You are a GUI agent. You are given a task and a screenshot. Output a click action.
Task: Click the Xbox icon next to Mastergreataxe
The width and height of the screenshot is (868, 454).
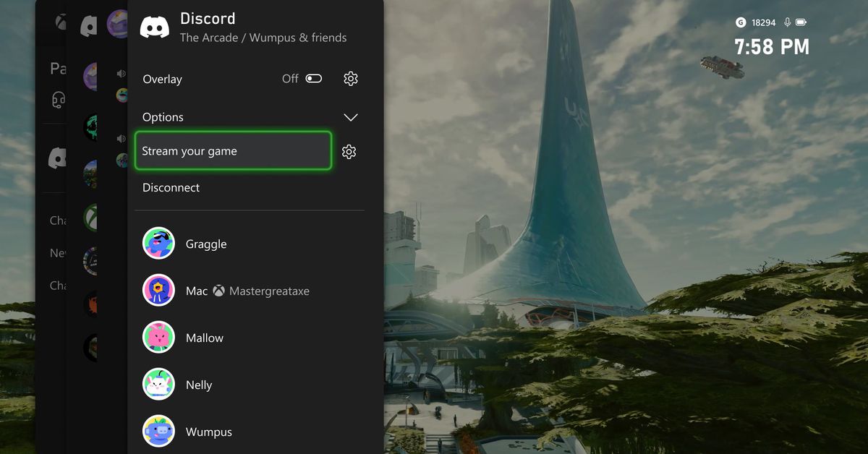pos(218,291)
